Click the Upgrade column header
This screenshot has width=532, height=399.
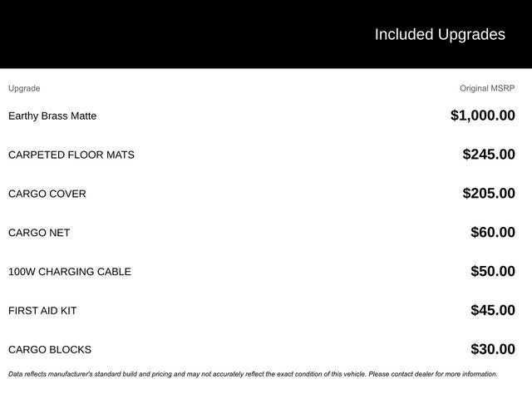pos(24,88)
